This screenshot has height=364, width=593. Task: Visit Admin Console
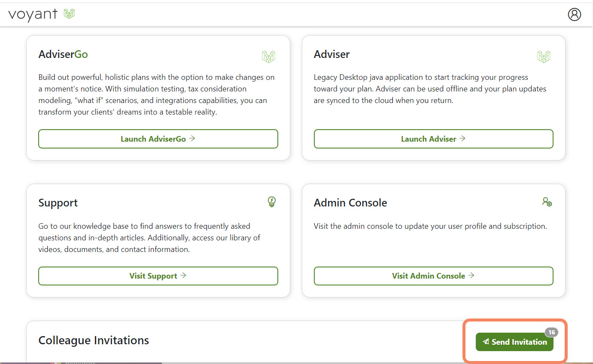[x=433, y=276]
